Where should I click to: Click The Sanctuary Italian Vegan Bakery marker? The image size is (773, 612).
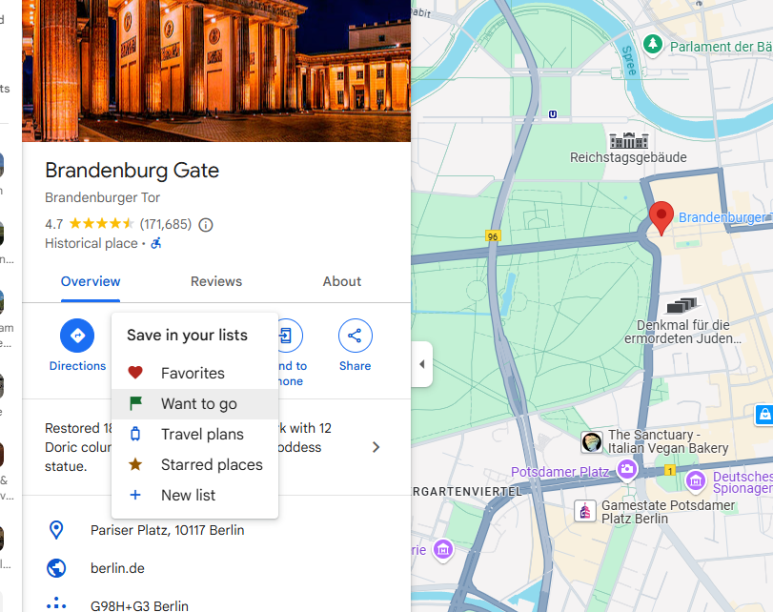click(x=591, y=442)
